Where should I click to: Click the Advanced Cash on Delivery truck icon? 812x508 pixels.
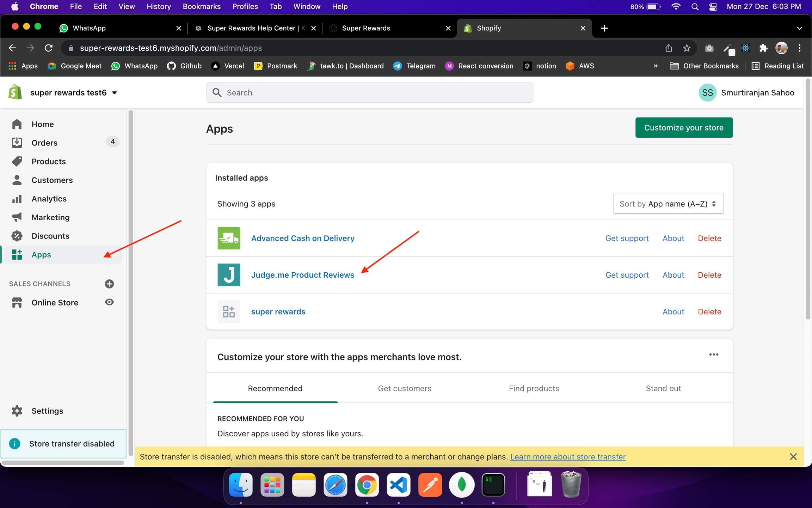pos(229,238)
